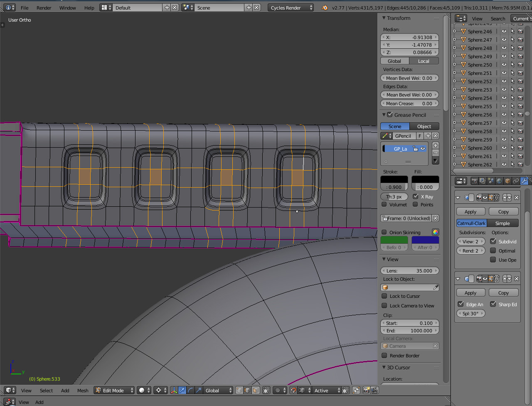Open the Object properties cube tab
Image resolution: width=532 pixels, height=406 pixels.
[x=507, y=181]
